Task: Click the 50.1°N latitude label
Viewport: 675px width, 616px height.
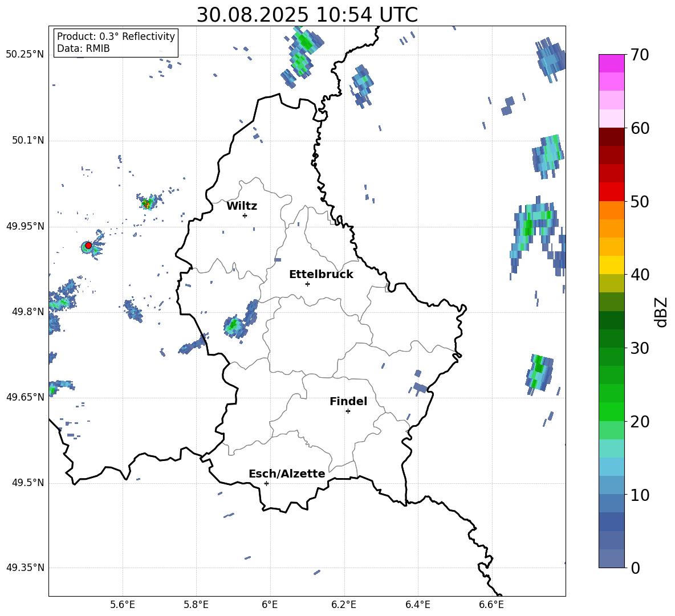Action: click(x=28, y=141)
